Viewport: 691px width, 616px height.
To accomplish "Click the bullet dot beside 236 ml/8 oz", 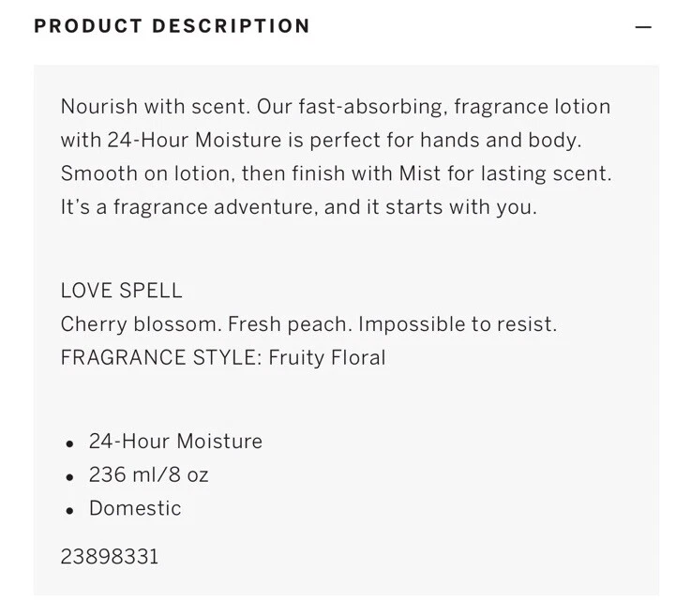I will coord(69,477).
